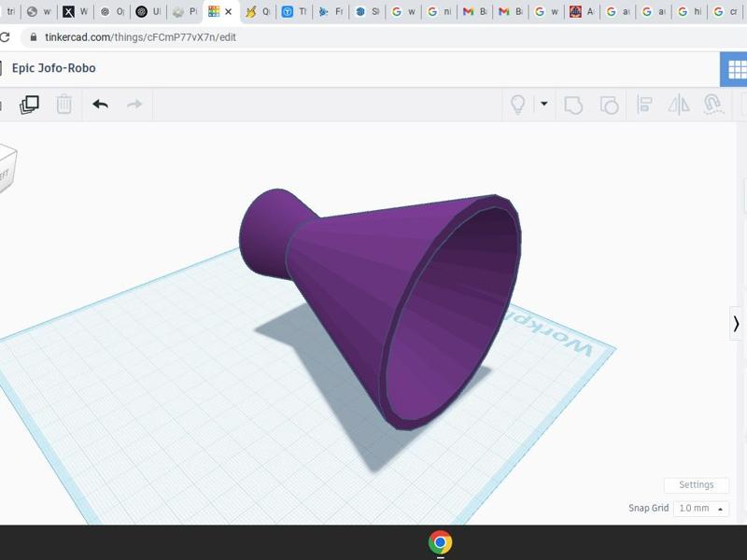
Task: Open the Settings button
Action: coord(696,484)
